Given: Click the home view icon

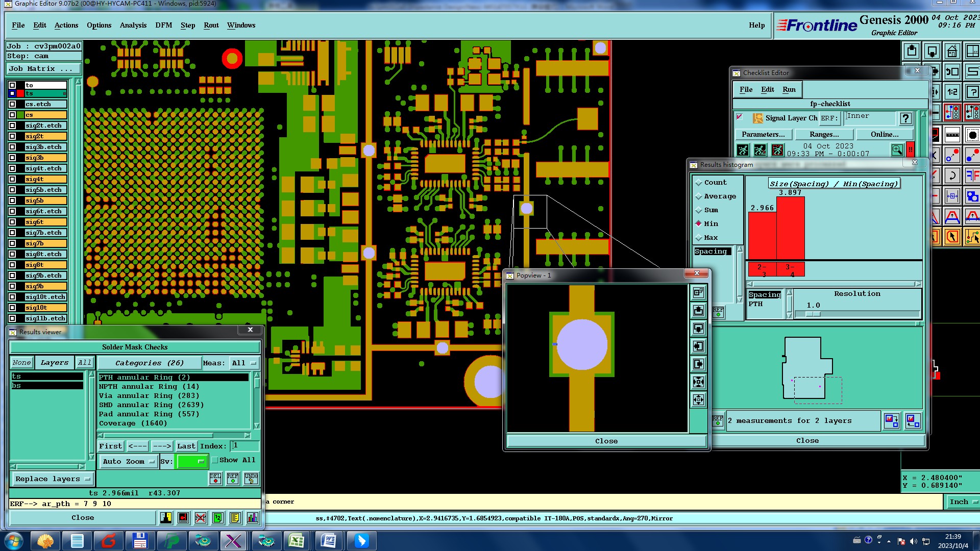Looking at the screenshot, I should coord(952,51).
